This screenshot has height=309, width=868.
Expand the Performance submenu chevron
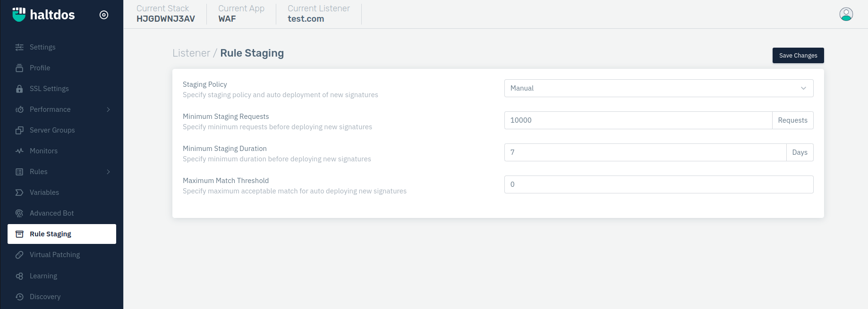click(108, 109)
